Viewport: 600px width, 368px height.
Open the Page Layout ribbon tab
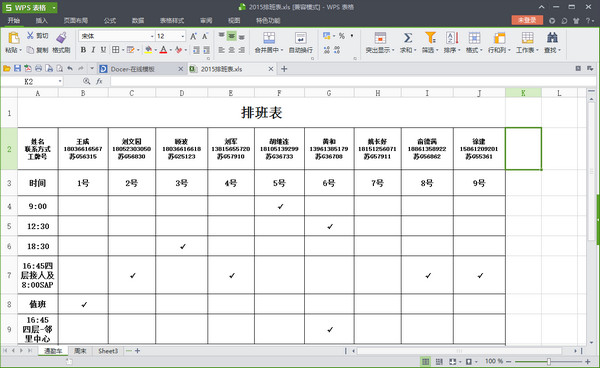(76, 21)
